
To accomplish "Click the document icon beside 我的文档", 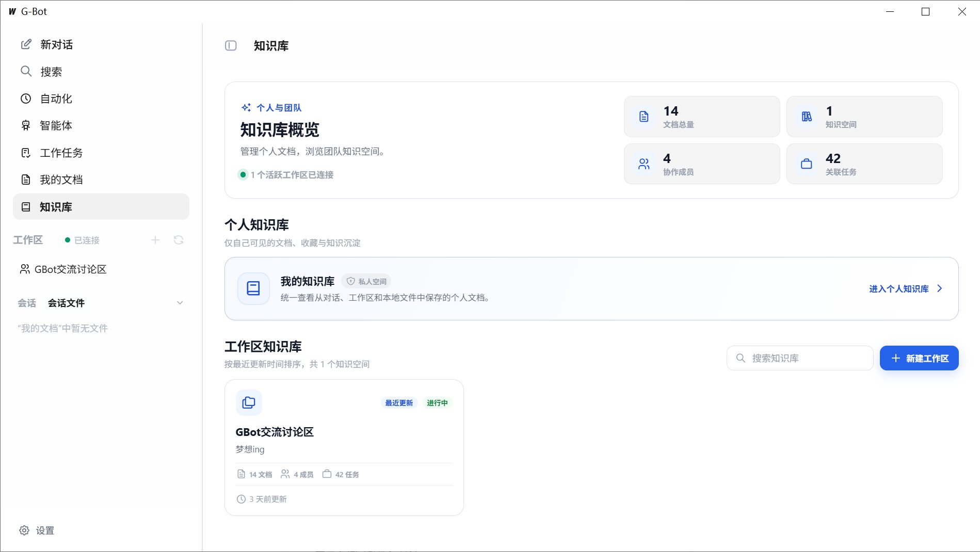I will (x=26, y=180).
